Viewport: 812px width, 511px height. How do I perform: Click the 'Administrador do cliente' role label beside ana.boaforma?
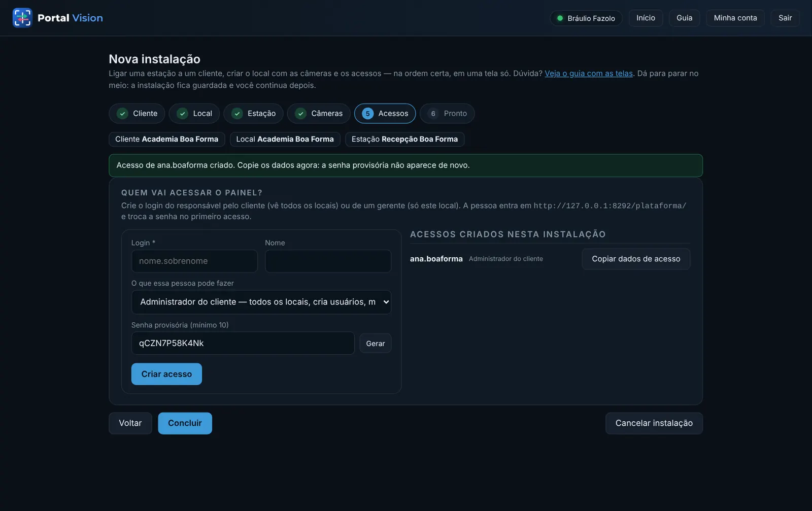[x=506, y=259]
